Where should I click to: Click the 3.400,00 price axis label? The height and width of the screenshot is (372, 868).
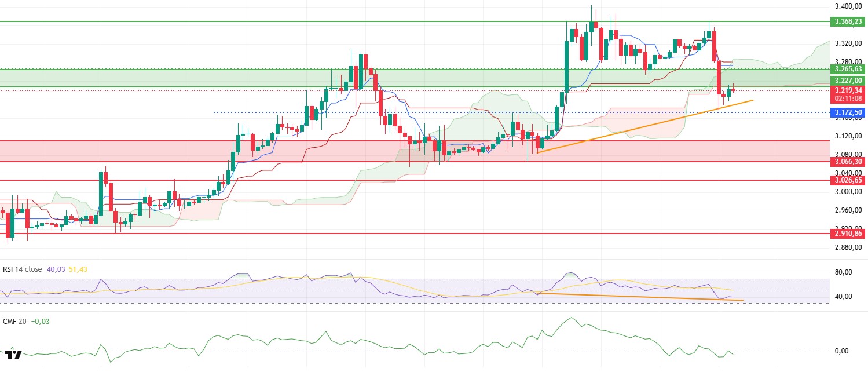[847, 6]
